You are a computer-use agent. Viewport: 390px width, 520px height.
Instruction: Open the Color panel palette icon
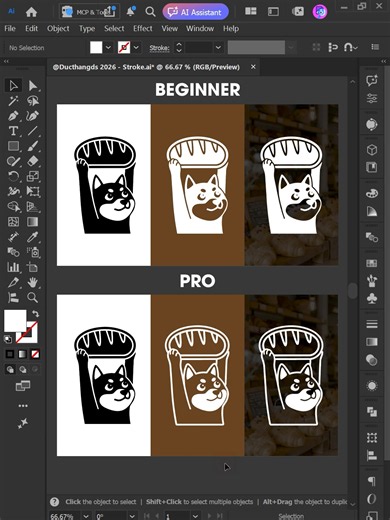(x=372, y=193)
